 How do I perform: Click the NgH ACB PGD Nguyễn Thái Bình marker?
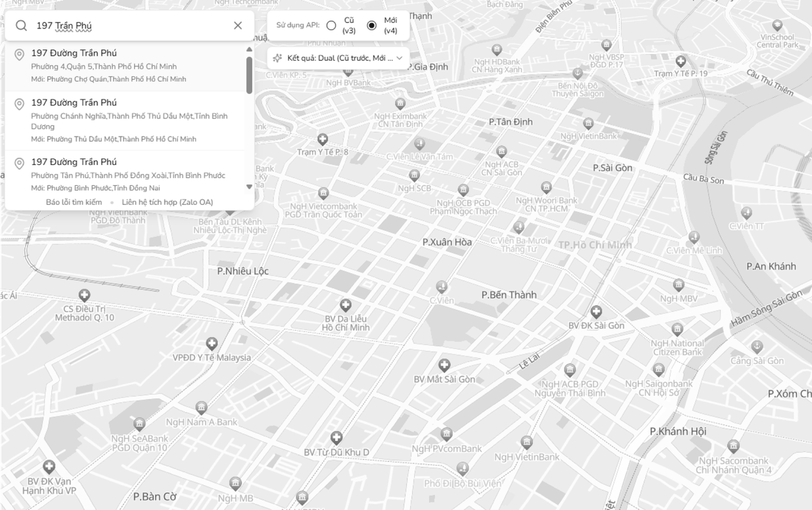[570, 370]
